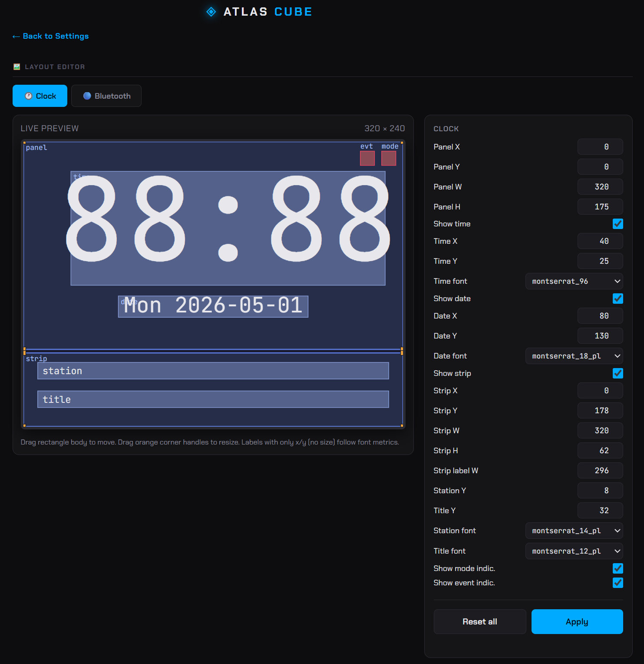The height and width of the screenshot is (664, 644).
Task: Click the Strip W value field
Action: (x=600, y=431)
